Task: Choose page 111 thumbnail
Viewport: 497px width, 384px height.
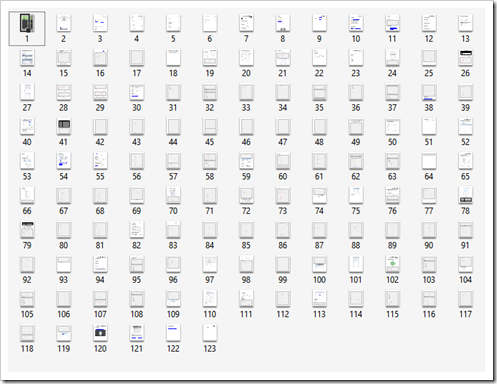Action: (246, 298)
